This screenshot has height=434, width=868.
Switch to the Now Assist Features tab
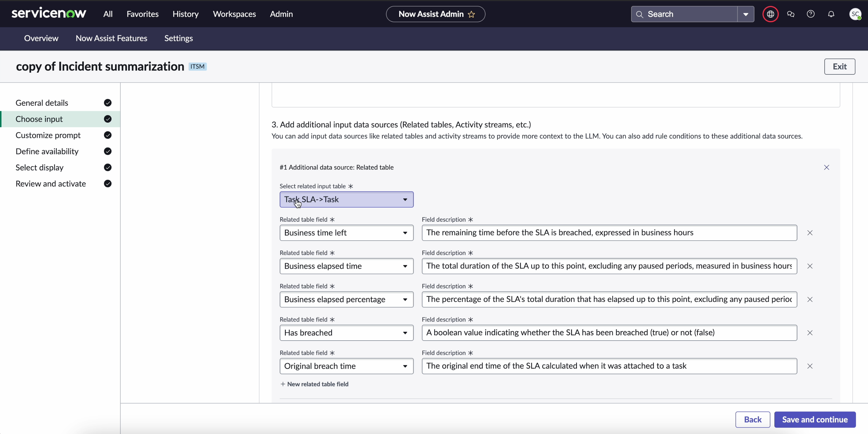112,38
